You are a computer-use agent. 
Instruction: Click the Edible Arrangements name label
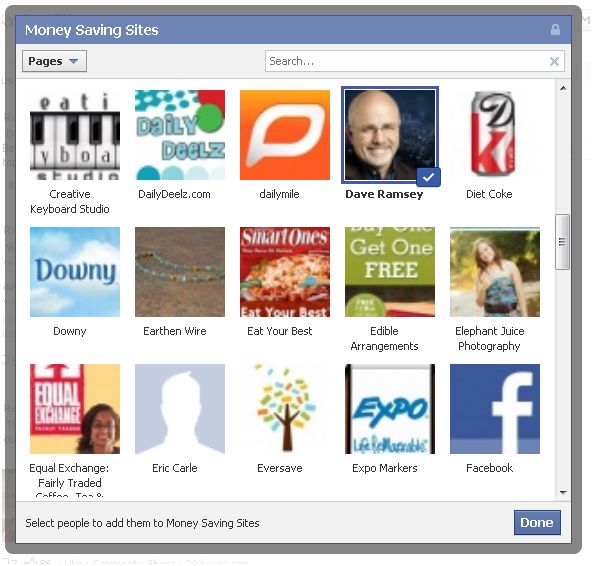pyautogui.click(x=384, y=338)
